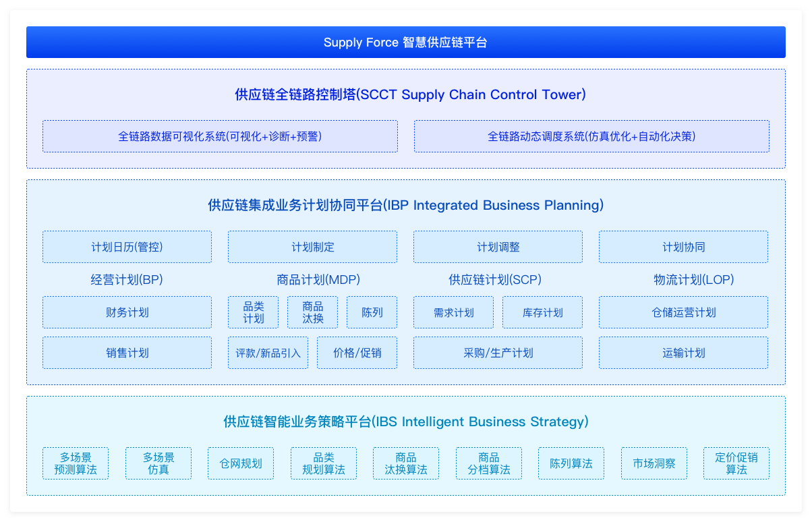812x522 pixels.
Task: Select the 财务计划 box
Action: click(x=127, y=312)
